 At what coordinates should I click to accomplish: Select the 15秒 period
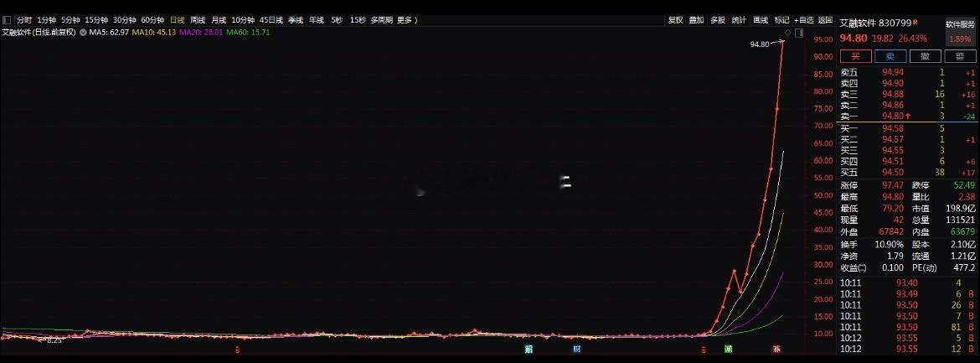[358, 20]
